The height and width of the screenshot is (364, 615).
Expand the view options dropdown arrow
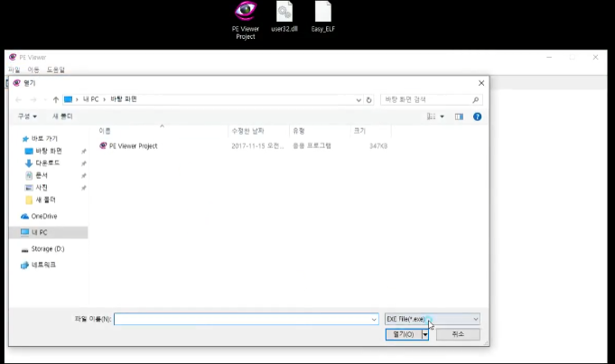[443, 117]
